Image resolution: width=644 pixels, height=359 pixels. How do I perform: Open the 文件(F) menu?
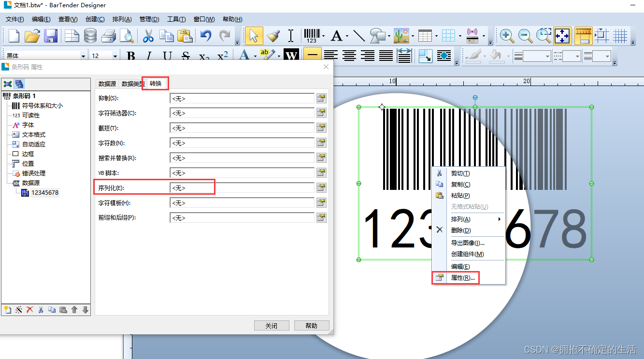pos(15,19)
